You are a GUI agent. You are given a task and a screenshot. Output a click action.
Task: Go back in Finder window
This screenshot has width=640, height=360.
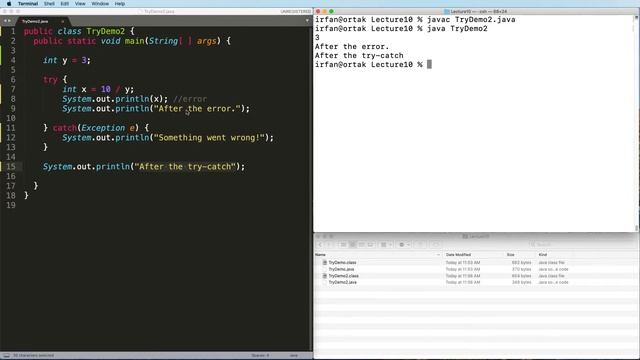[x=320, y=244]
